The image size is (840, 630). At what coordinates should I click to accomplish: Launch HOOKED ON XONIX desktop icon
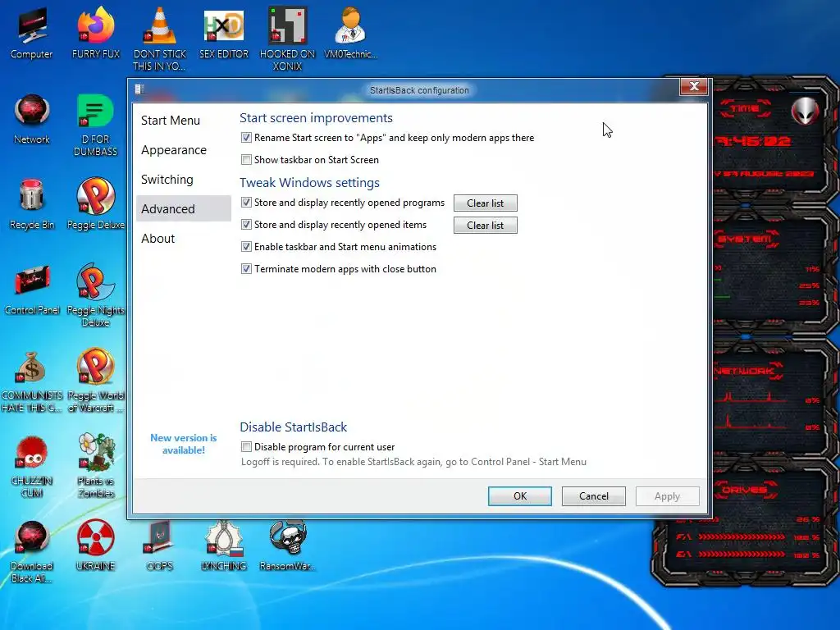coord(288,39)
